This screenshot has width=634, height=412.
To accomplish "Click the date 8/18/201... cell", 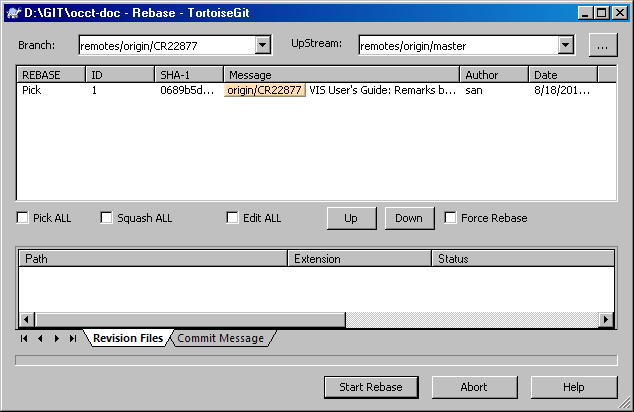I will click(x=562, y=90).
